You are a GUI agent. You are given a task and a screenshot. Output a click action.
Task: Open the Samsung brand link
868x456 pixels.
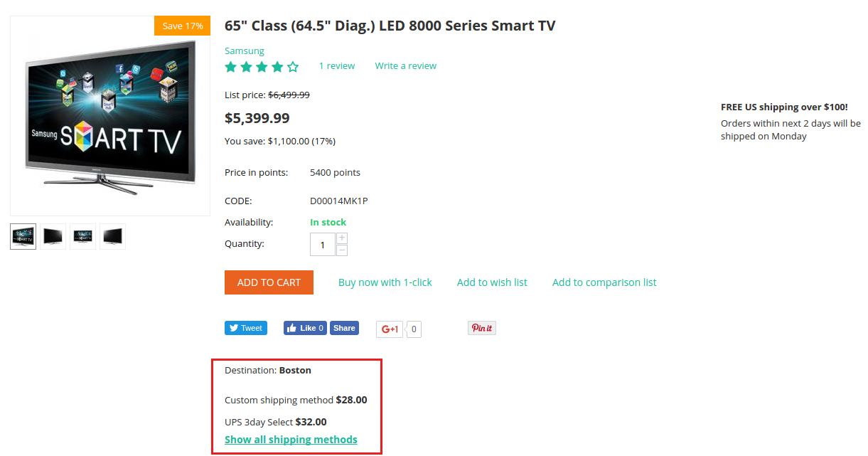click(x=245, y=51)
